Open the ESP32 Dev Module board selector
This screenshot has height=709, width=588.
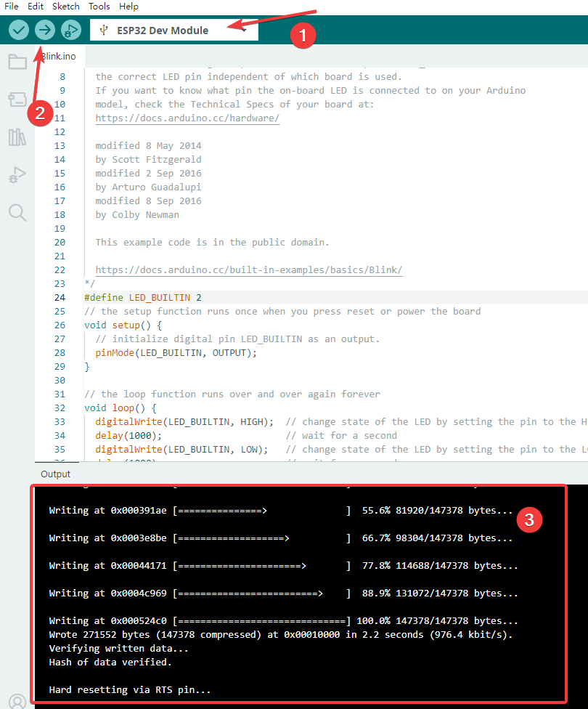[x=174, y=31]
